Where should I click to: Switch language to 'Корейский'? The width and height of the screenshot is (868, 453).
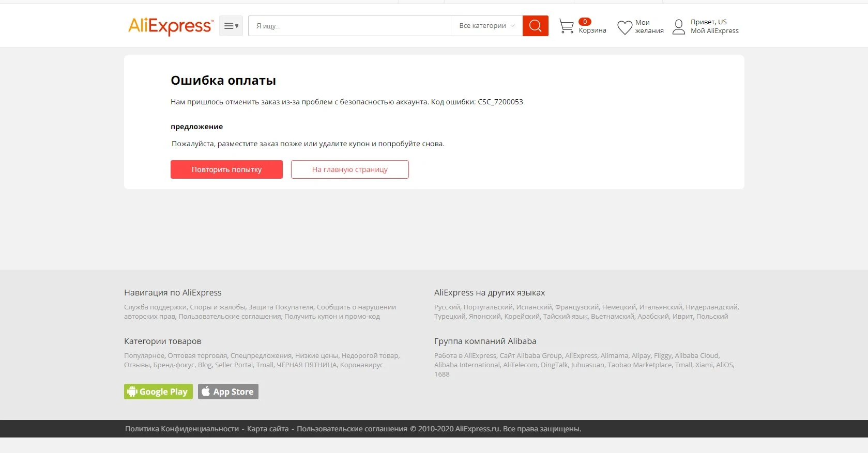tap(522, 317)
